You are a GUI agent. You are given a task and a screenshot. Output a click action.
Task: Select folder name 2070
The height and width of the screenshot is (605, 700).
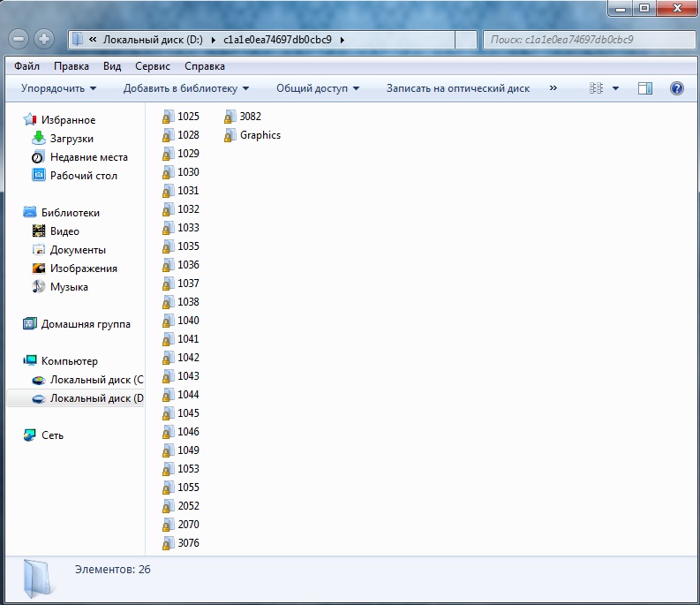tap(188, 524)
